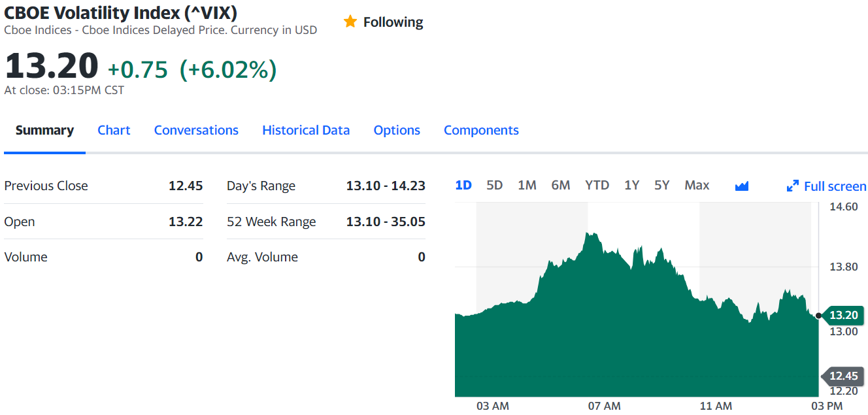Click the 03 AM time axis label

(x=493, y=406)
